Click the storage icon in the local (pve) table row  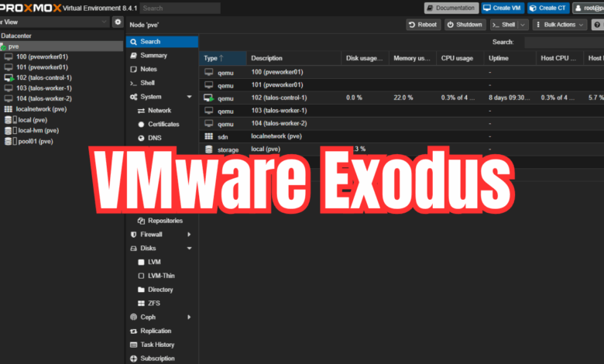coord(209,149)
